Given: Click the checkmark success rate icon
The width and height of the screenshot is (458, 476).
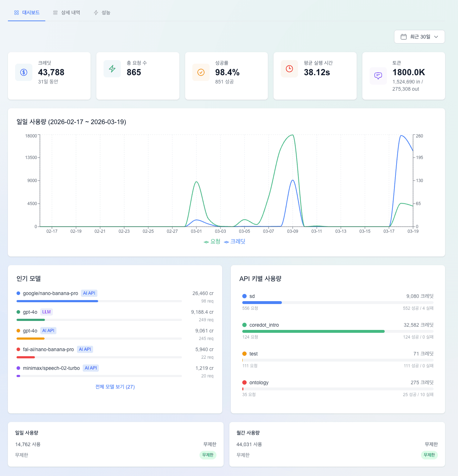Looking at the screenshot, I should pos(201,72).
